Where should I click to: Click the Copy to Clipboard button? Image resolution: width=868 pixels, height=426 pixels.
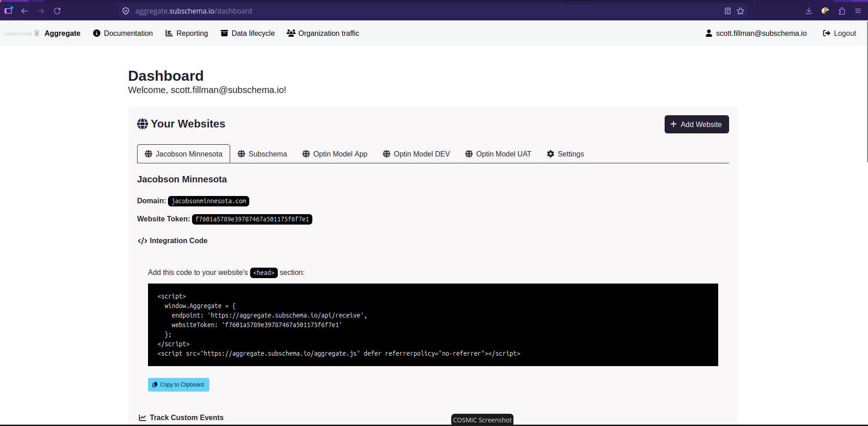pos(178,385)
